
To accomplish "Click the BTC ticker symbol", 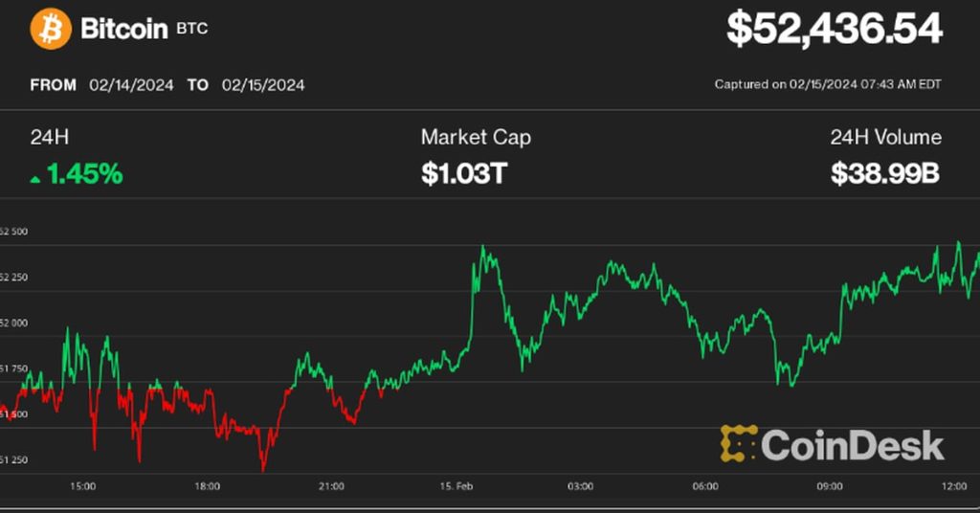I will point(191,30).
